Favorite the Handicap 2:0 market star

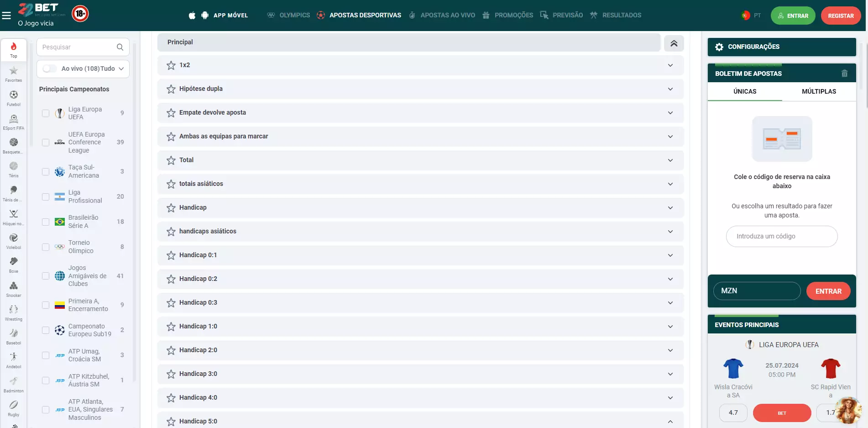[x=171, y=350]
